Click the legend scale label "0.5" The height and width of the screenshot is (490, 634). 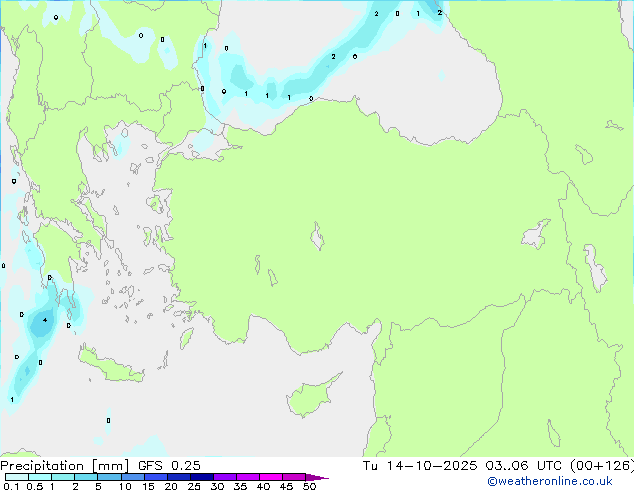(x=35, y=486)
